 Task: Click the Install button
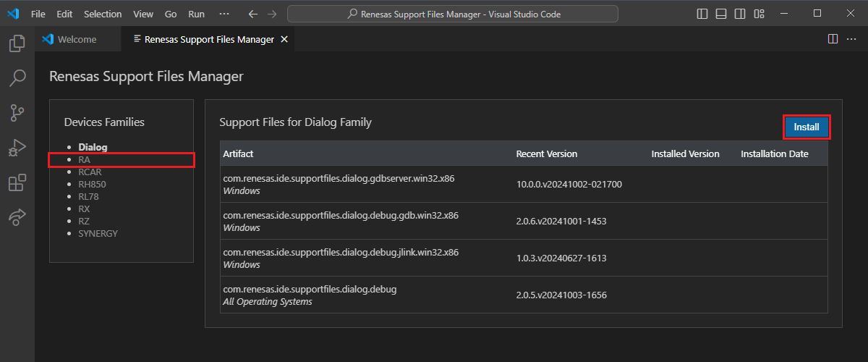coord(807,127)
